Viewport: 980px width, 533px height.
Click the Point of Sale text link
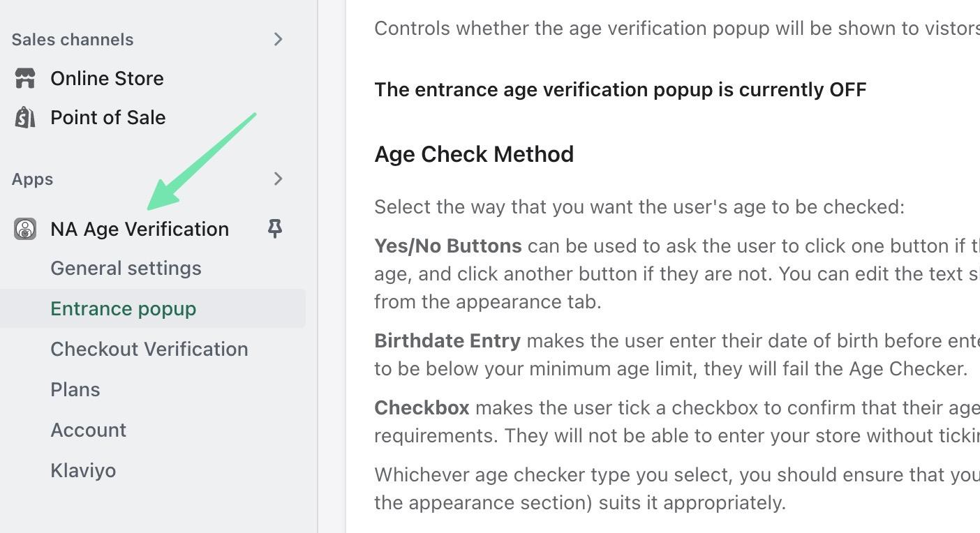click(108, 117)
